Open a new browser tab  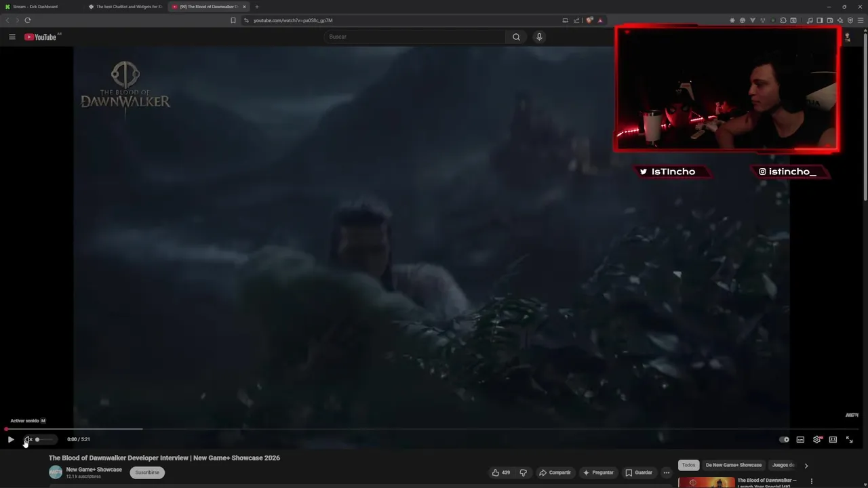click(x=257, y=7)
